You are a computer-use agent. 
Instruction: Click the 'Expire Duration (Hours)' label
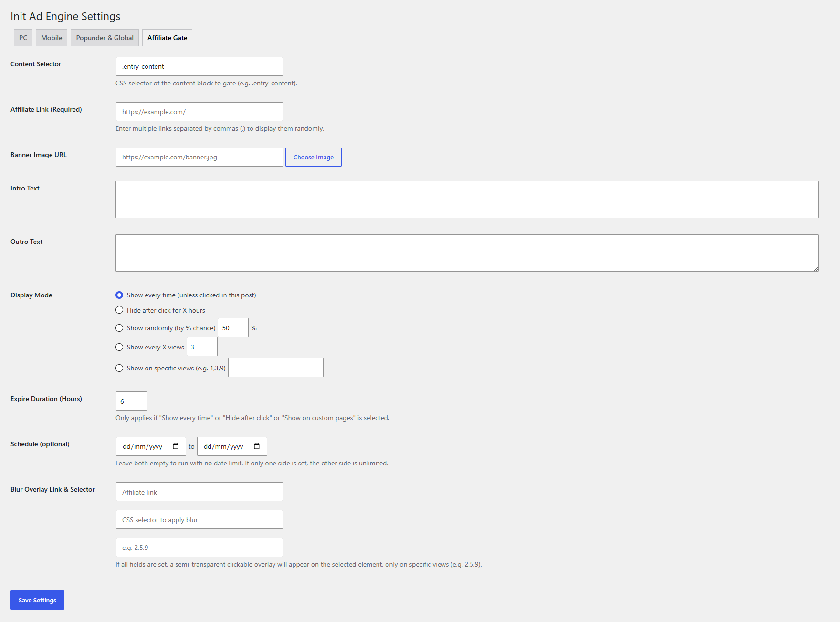pos(46,399)
